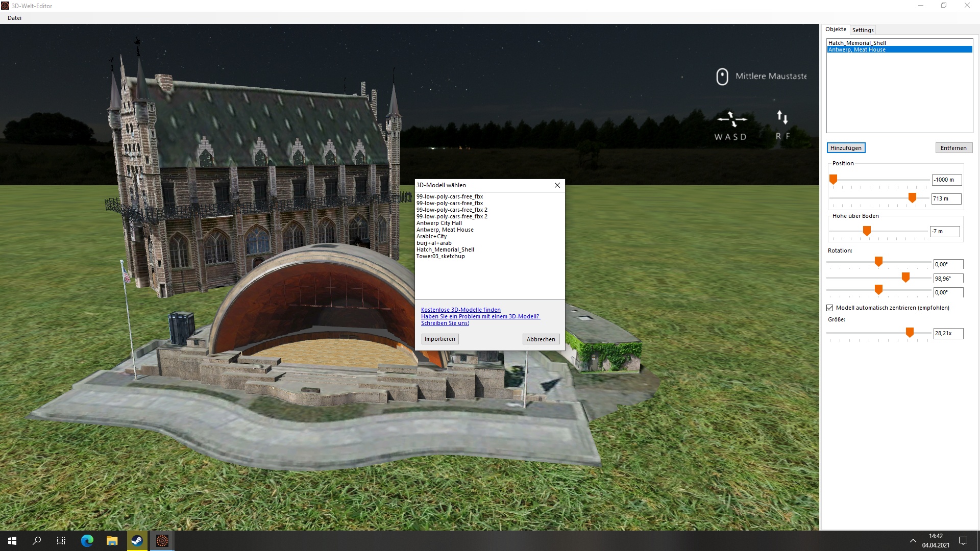Viewport: 980px width, 551px height.
Task: Adjust the second Position slider at 713 m
Action: coord(912,198)
